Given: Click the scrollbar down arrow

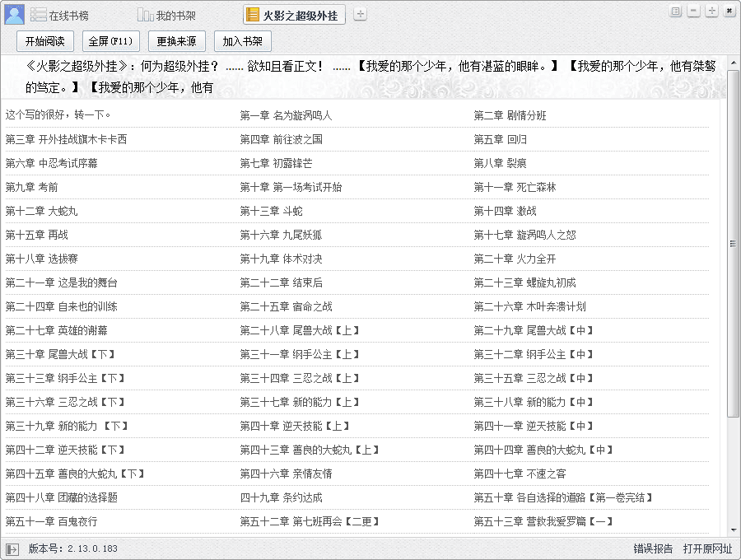Looking at the screenshot, I should pyautogui.click(x=732, y=530).
